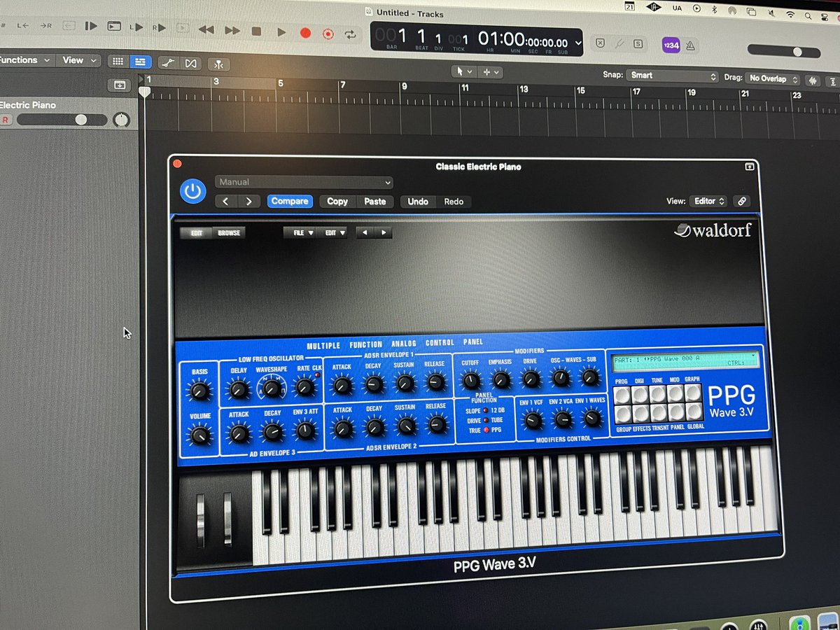Click the EFFECTS pad button on PPG panel
Viewport: 840px width, 630px height.
click(641, 413)
